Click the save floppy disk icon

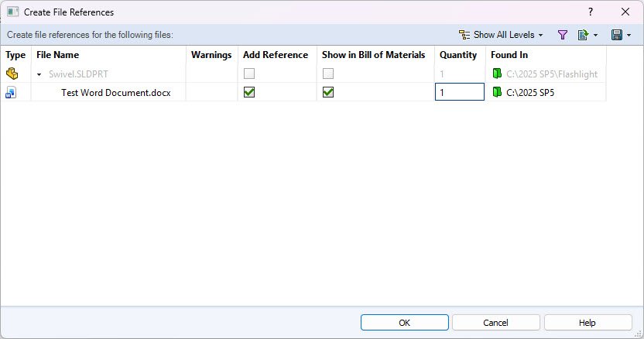tap(616, 35)
